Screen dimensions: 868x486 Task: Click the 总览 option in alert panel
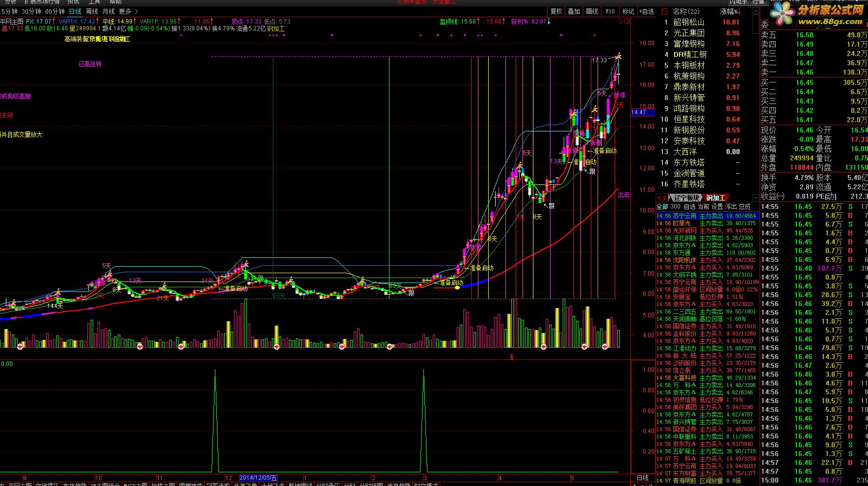click(744, 206)
